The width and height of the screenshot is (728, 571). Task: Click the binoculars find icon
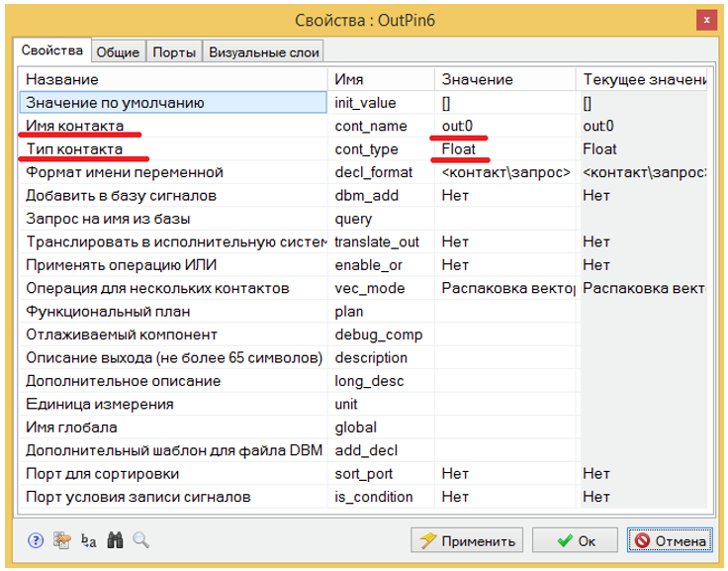coord(115,540)
